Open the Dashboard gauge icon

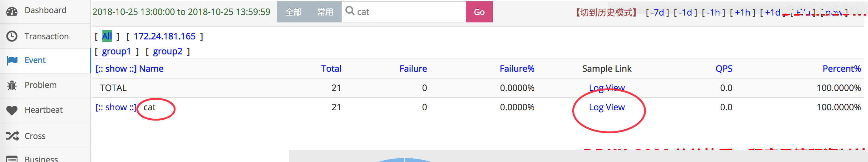point(12,11)
